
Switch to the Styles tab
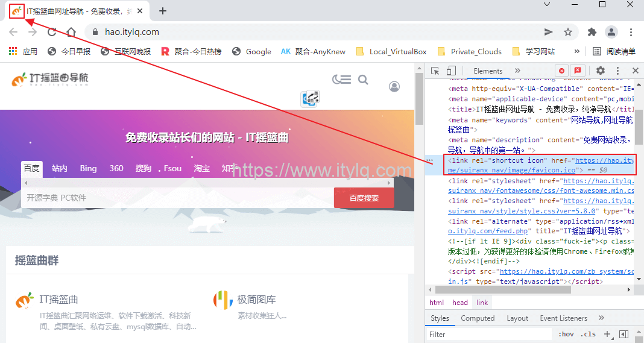(x=440, y=318)
